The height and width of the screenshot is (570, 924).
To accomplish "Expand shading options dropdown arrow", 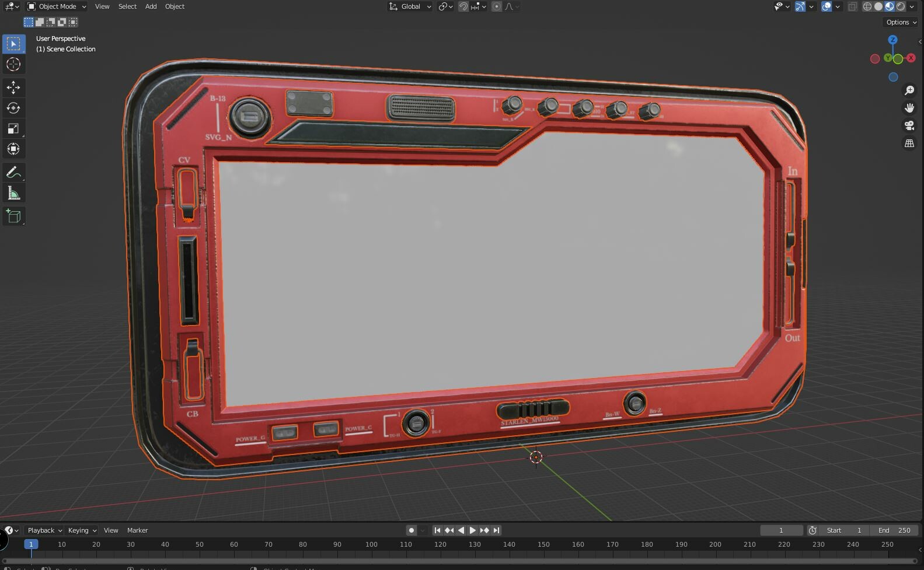I will [x=912, y=6].
